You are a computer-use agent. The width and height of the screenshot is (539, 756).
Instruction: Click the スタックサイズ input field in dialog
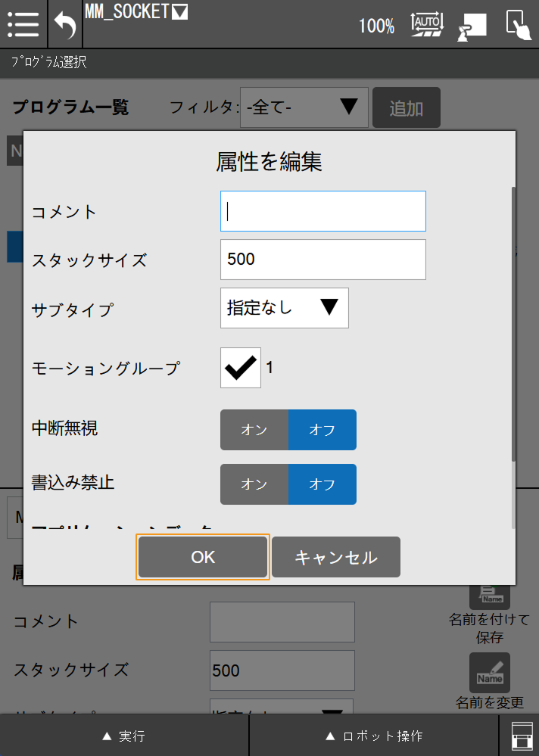(x=323, y=260)
